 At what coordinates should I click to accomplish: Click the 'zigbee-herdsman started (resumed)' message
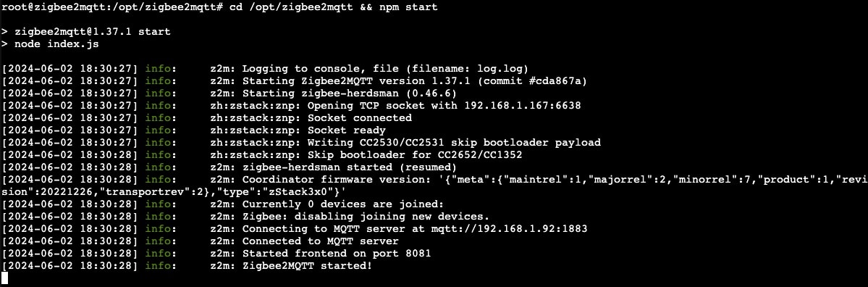click(350, 167)
